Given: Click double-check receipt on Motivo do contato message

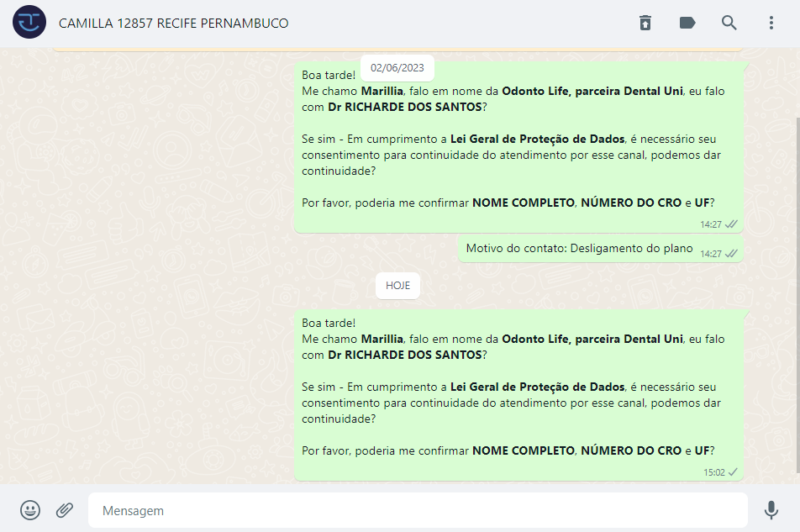Looking at the screenshot, I should pyautogui.click(x=732, y=253).
